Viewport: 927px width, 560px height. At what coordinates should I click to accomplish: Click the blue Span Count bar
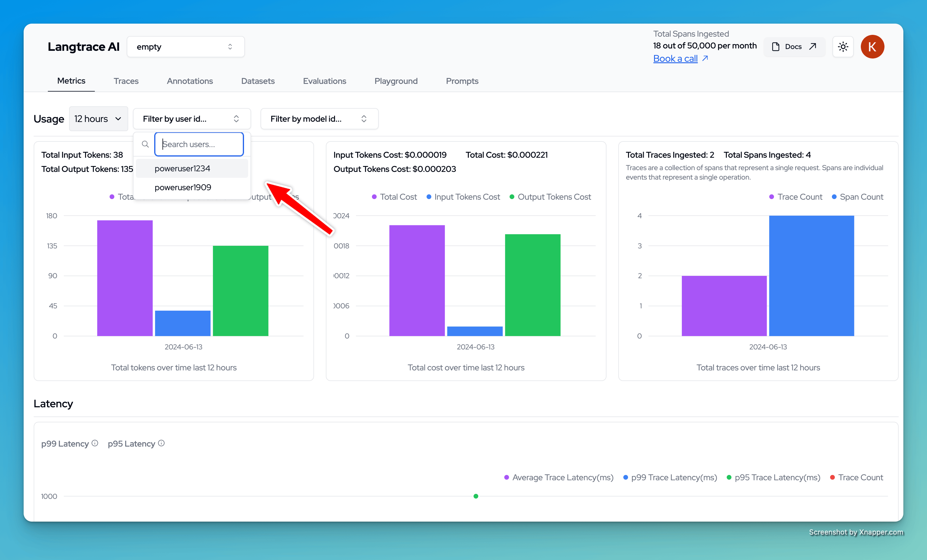tap(811, 276)
